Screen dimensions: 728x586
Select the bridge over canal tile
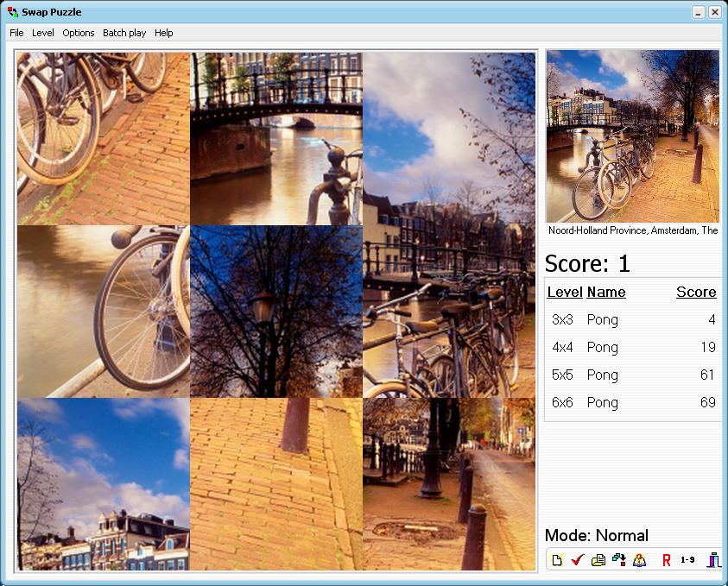tap(276, 139)
